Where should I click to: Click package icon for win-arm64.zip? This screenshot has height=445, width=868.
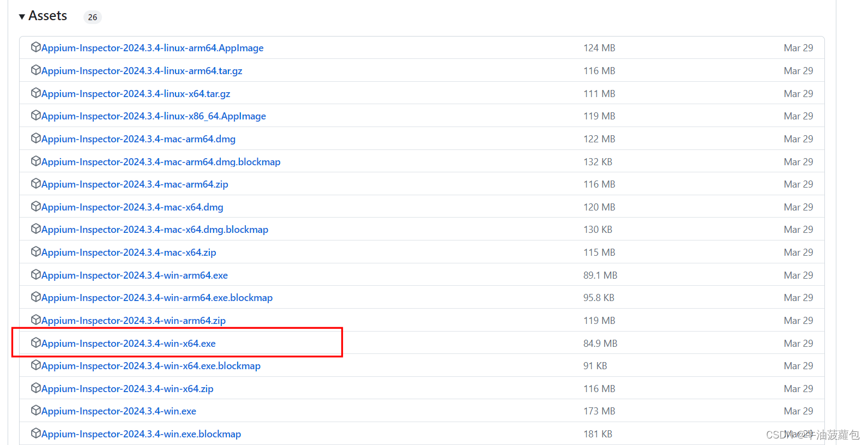click(36, 320)
